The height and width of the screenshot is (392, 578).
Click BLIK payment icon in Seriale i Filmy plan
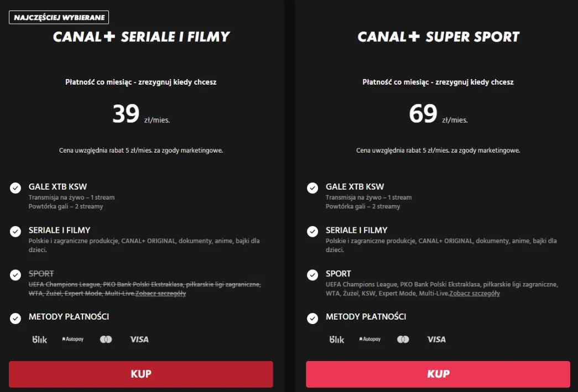click(x=40, y=339)
